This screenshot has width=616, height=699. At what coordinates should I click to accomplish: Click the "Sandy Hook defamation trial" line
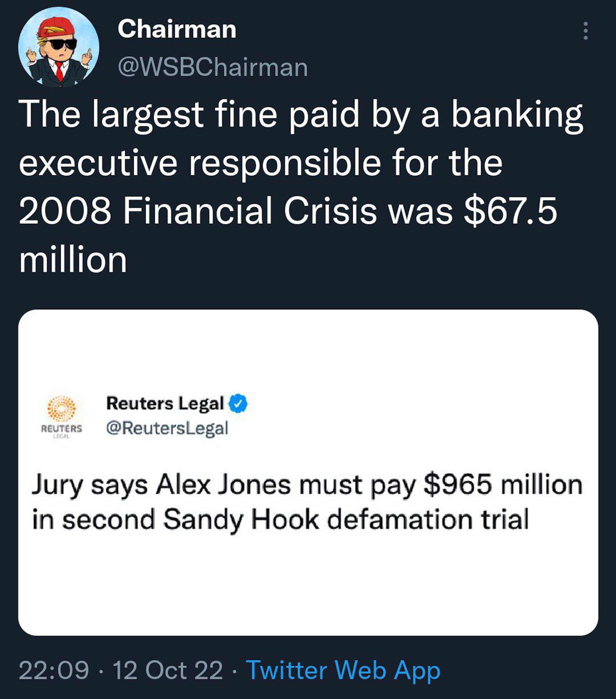point(346,519)
